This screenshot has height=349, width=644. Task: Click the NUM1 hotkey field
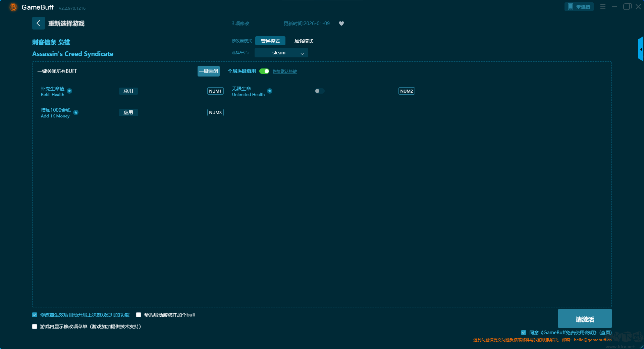[x=215, y=91]
